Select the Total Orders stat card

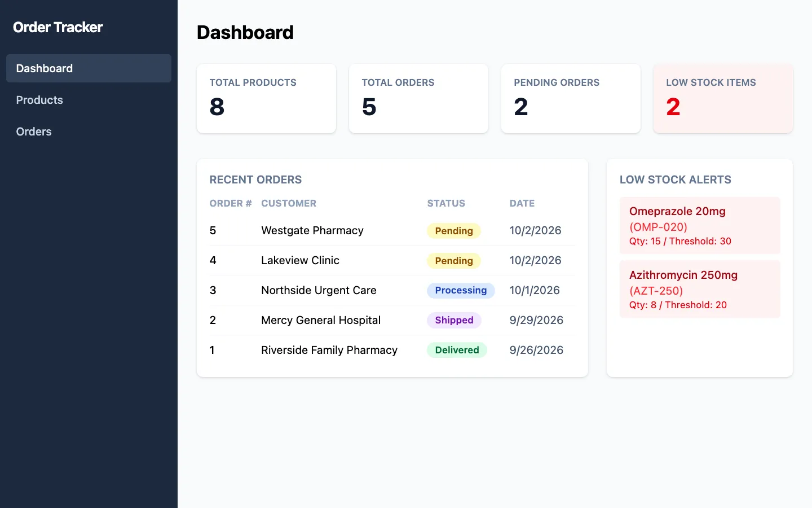418,98
